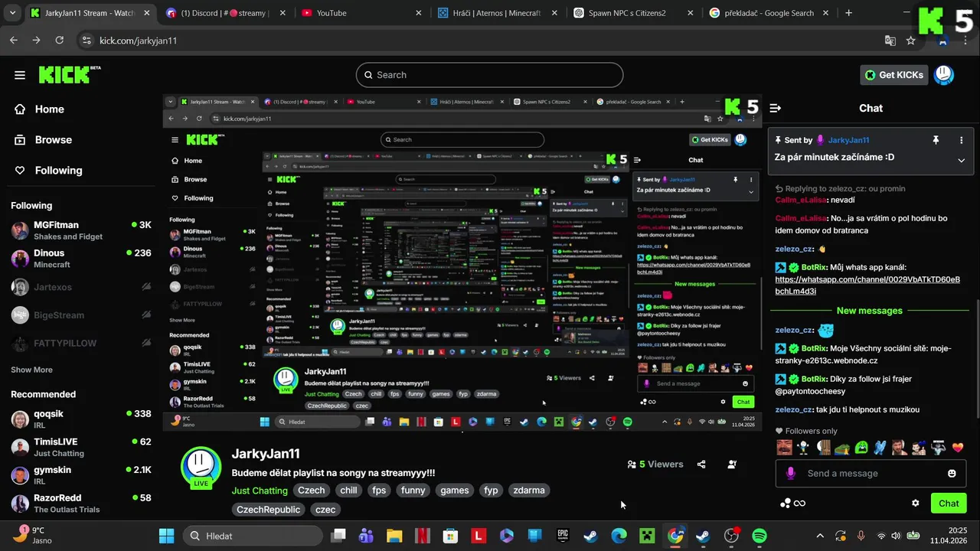
Task: Launch Spotify from taskbar
Action: 759,536
